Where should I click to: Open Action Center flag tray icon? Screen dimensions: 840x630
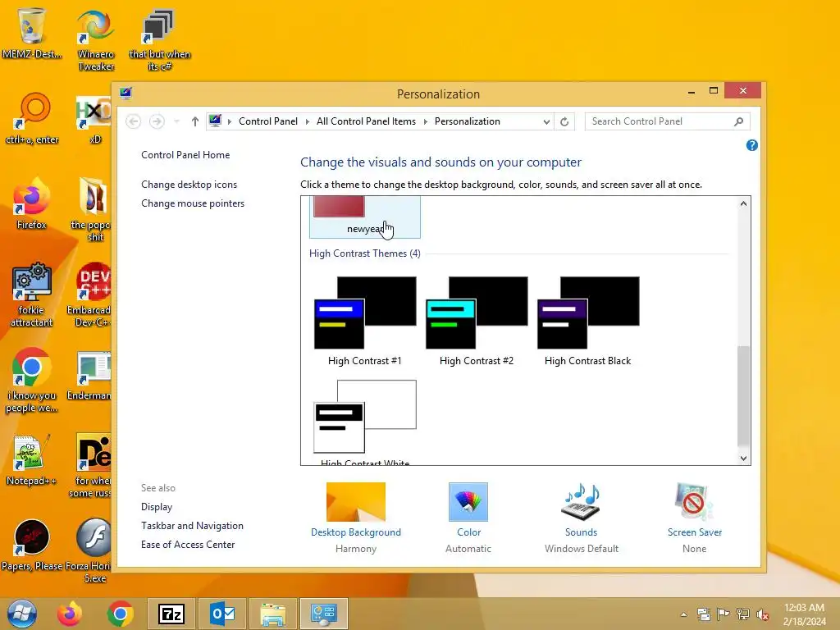723,614
